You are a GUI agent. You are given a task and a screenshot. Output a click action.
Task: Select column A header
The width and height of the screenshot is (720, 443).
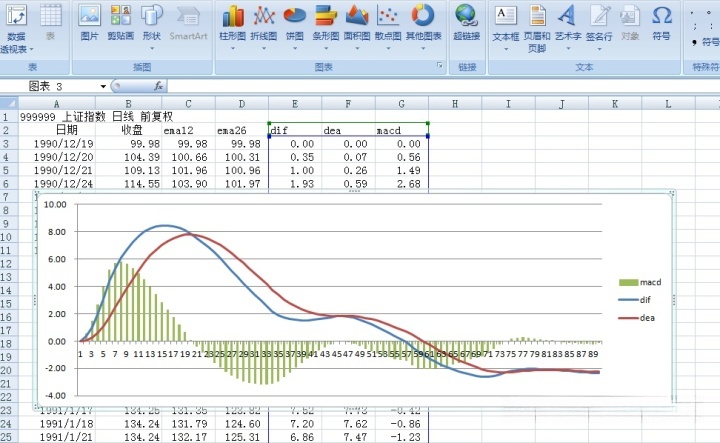click(56, 104)
